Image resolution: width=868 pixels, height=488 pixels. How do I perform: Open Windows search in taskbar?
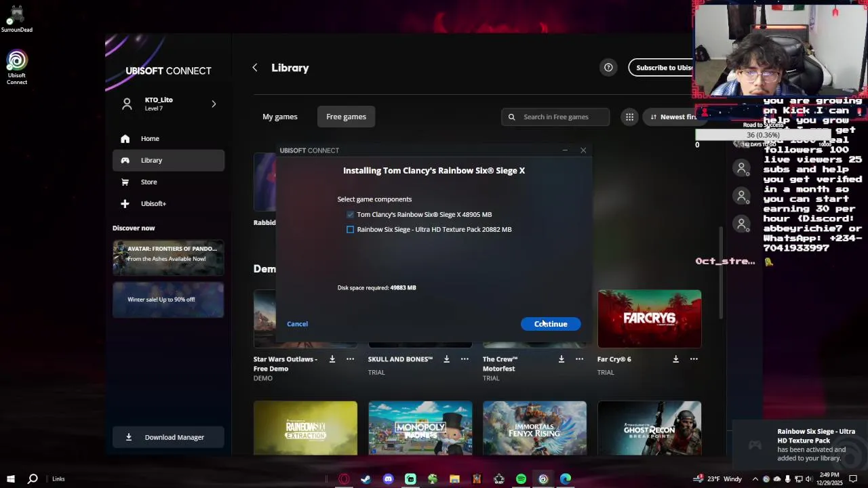(33, 479)
